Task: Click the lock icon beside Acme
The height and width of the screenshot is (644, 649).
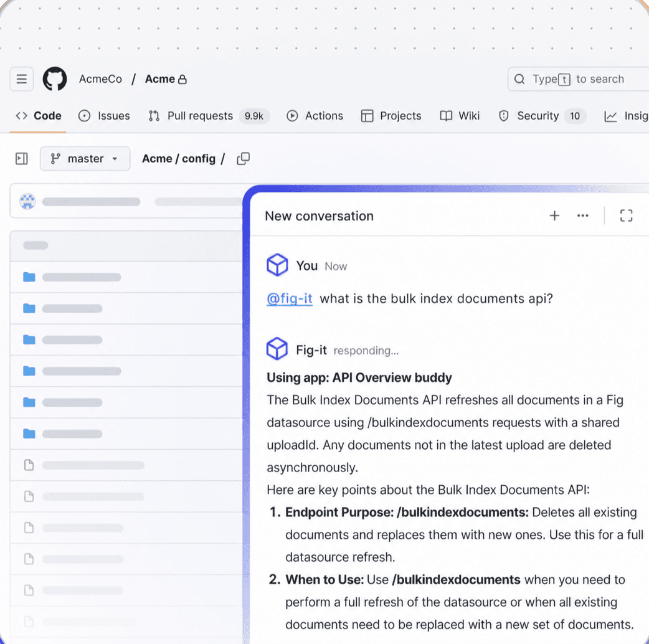Action: [182, 79]
